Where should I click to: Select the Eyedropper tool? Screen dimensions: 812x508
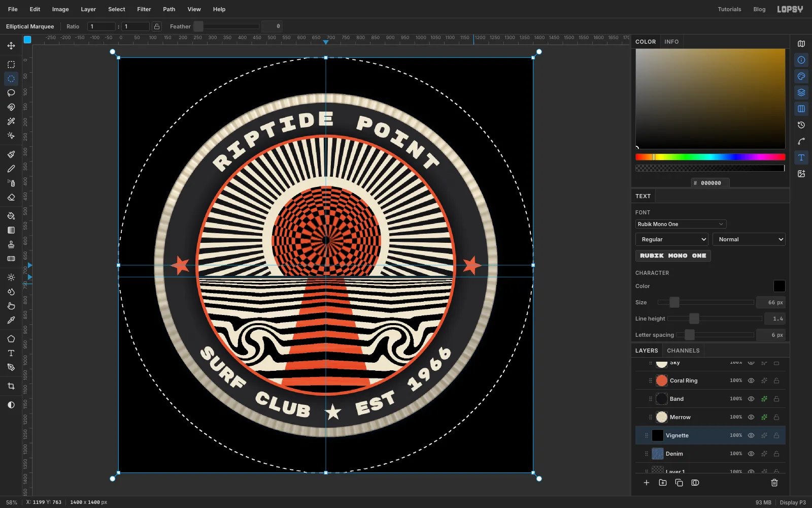(11, 320)
